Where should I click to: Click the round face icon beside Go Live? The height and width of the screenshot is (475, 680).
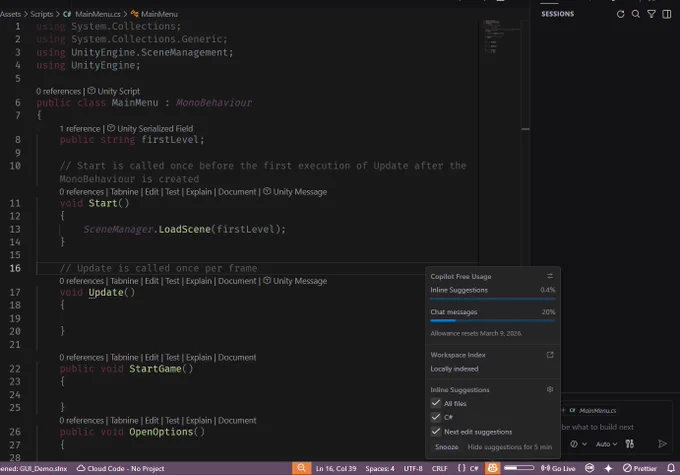tap(589, 468)
